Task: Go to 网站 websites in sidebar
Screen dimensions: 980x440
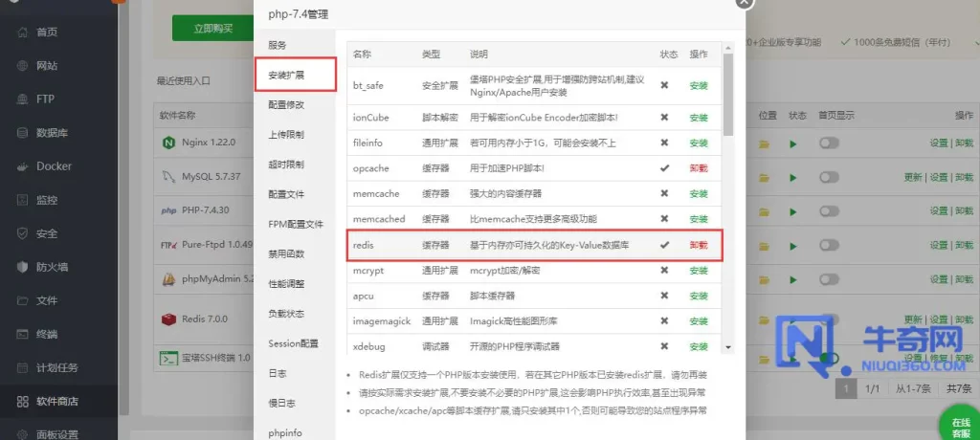Action: [46, 66]
